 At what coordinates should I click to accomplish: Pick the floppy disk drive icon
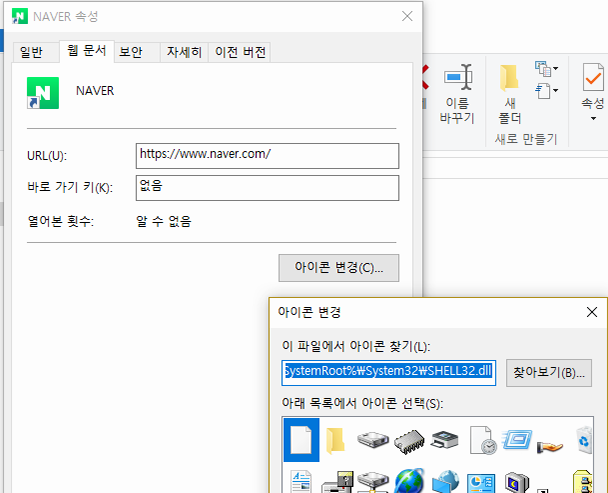click(x=337, y=482)
